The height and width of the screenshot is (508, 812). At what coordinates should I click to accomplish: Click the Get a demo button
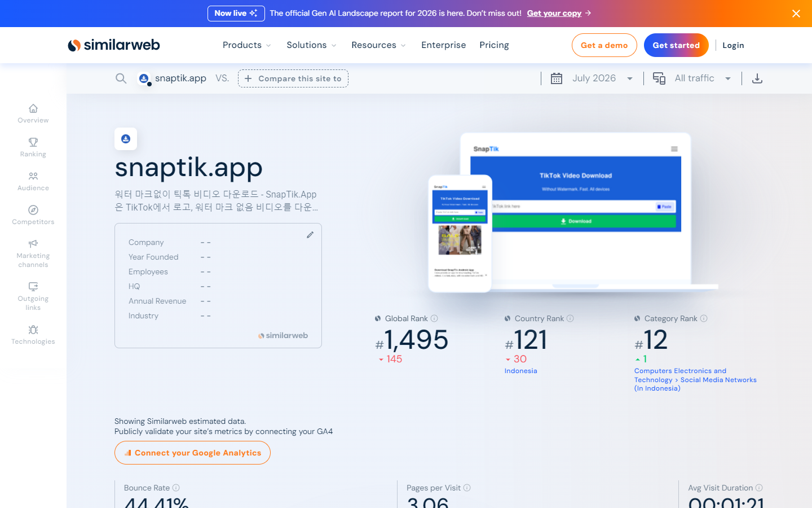(604, 45)
